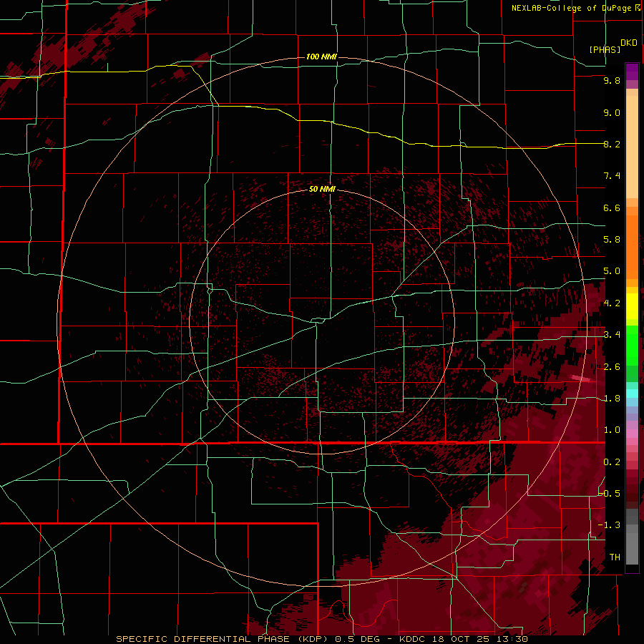Click the -1.3 value on the color scale
The image size is (644, 644).
(610, 525)
